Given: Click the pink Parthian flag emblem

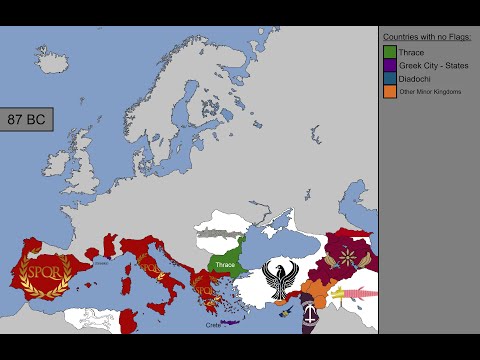Looking at the screenshot, I should click(x=354, y=293).
